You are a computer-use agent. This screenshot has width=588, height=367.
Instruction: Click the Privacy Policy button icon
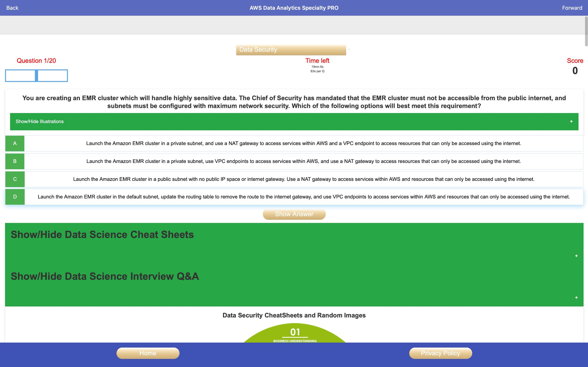440,353
